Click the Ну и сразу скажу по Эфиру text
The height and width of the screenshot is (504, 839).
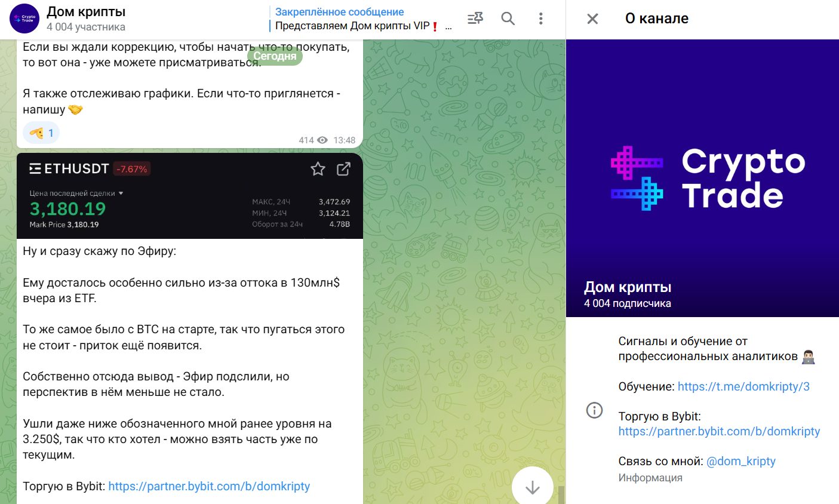100,251
